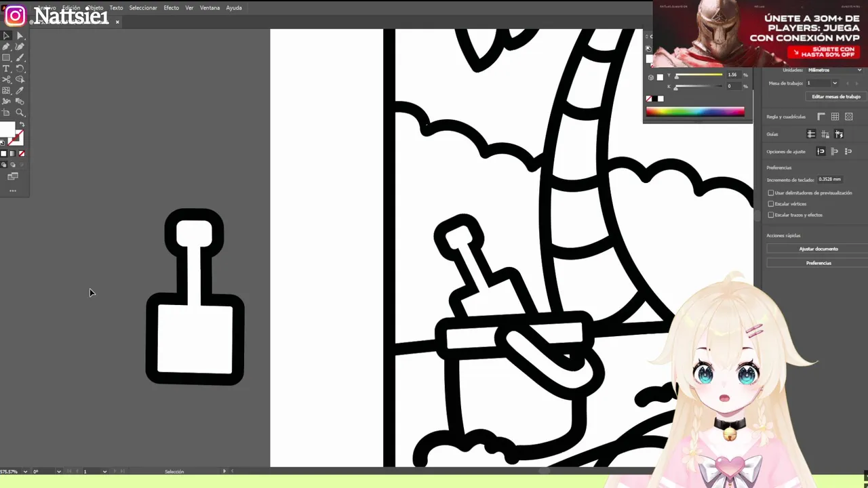
Task: Select the Selection (black arrow) tool
Action: click(x=6, y=36)
